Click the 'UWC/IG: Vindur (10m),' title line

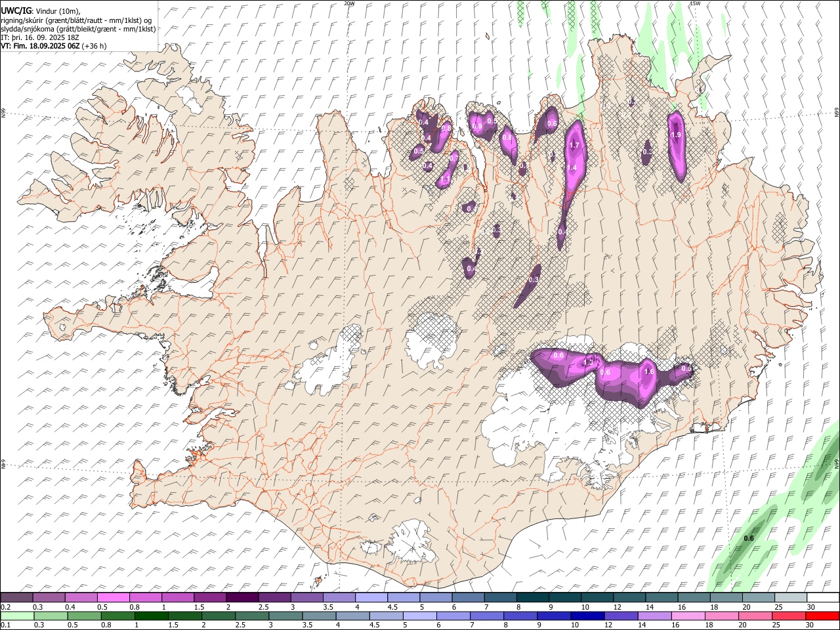click(x=40, y=11)
